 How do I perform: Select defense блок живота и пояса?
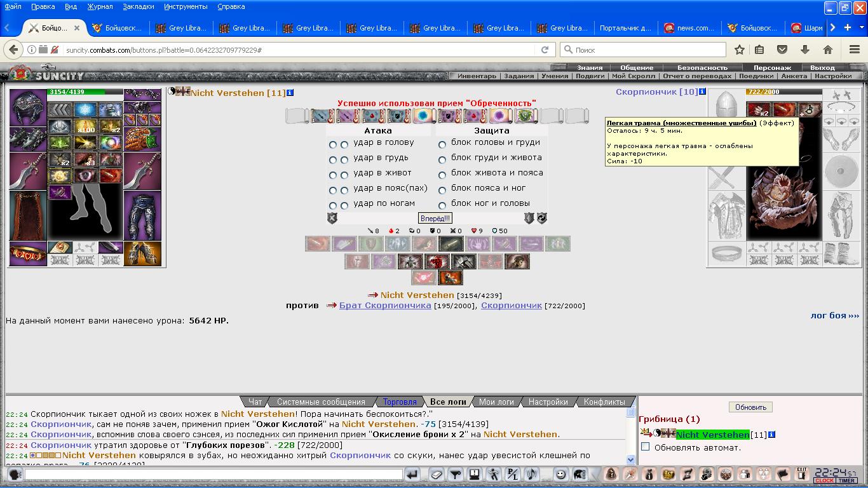tap(442, 175)
